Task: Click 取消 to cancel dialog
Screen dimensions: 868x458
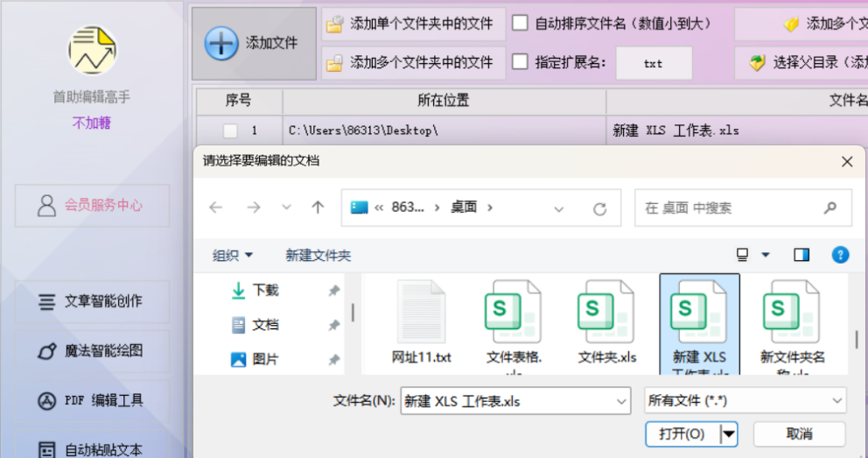Action: (800, 433)
